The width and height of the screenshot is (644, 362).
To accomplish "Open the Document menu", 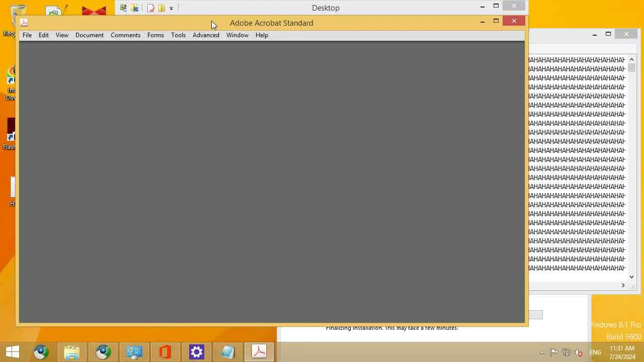I will (x=90, y=35).
